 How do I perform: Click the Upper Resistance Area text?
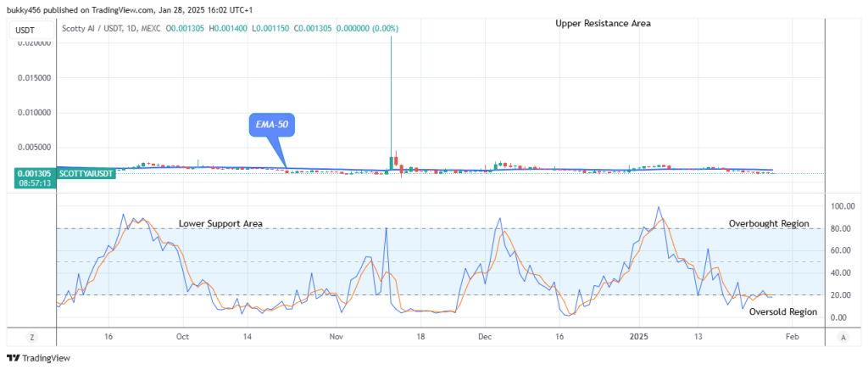click(x=604, y=24)
